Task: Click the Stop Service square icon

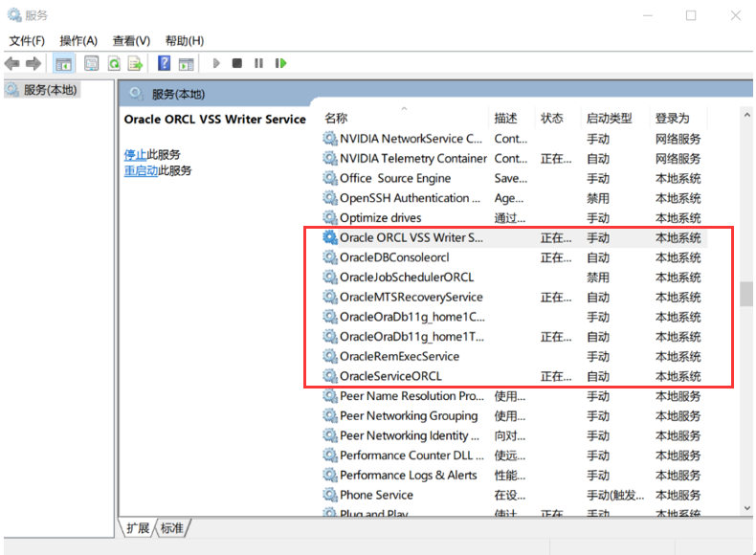Action: coord(236,63)
